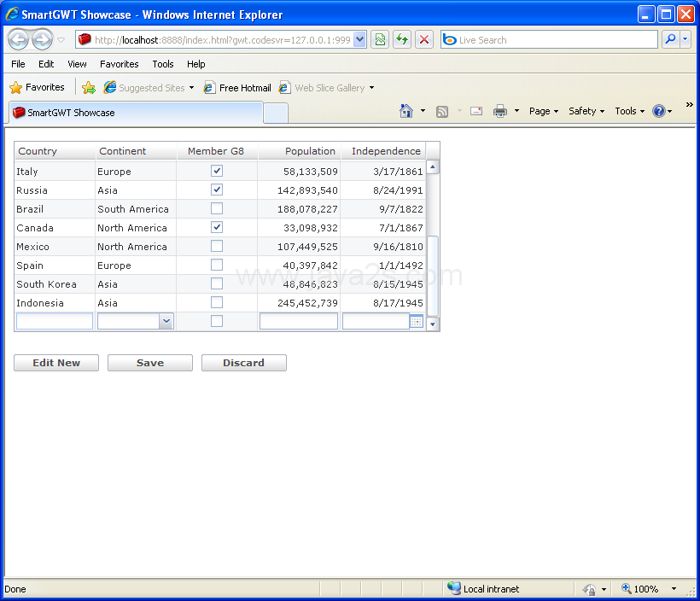The image size is (700, 601).
Task: Uncheck Member G8 for Canada
Action: (x=217, y=227)
